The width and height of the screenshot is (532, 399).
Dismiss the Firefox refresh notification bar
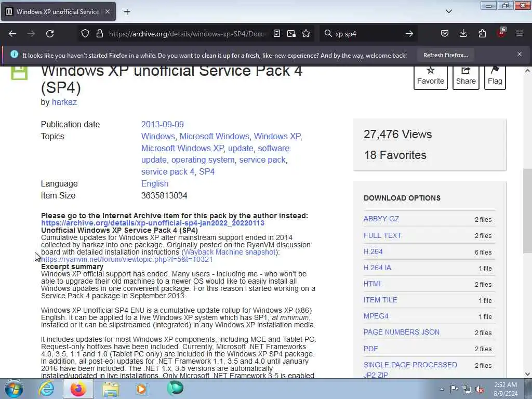[520, 54]
